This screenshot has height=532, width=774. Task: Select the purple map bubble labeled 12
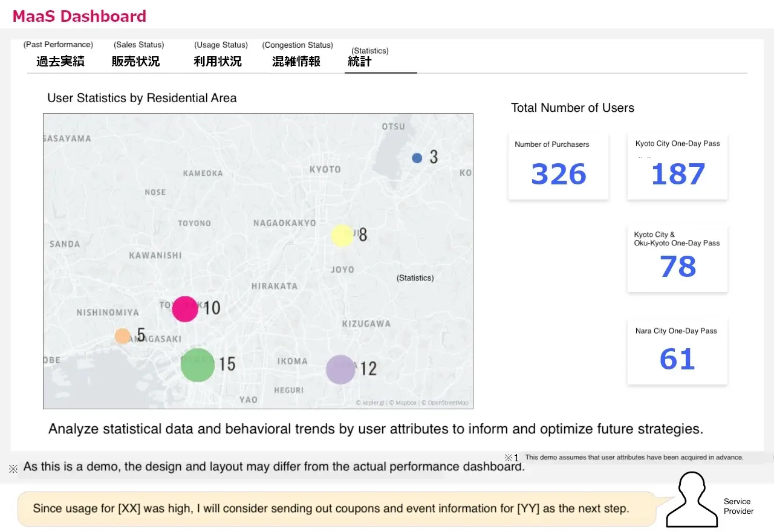340,369
